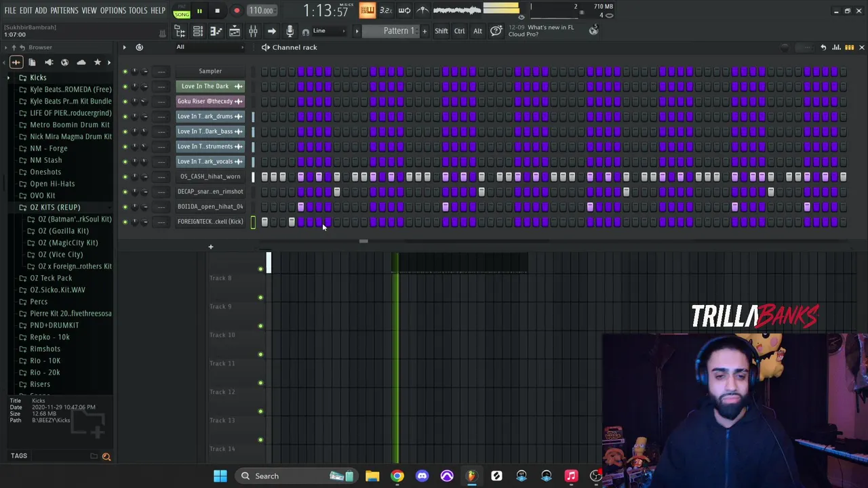This screenshot has height=488, width=868.
Task: Click the Channel rack speaker icon
Action: (266, 47)
